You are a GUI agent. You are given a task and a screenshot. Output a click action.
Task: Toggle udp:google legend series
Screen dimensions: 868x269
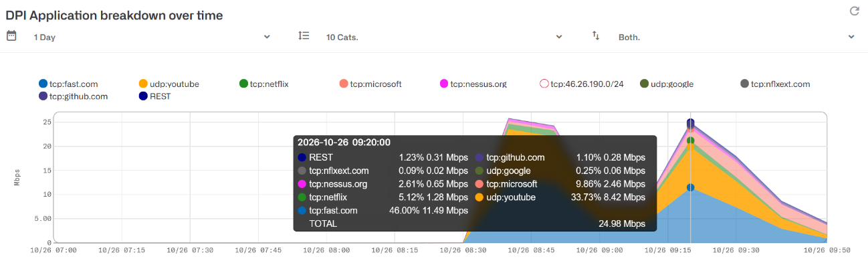667,84
